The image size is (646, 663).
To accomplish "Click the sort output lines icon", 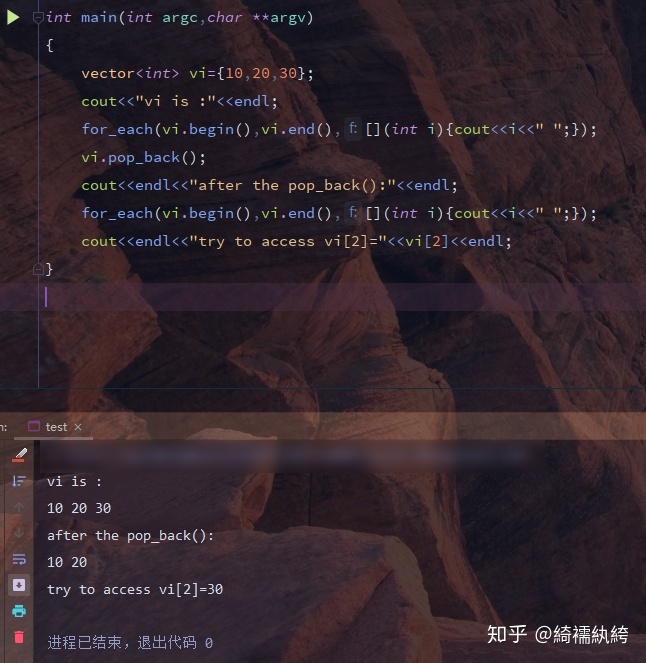I will pos(19,481).
